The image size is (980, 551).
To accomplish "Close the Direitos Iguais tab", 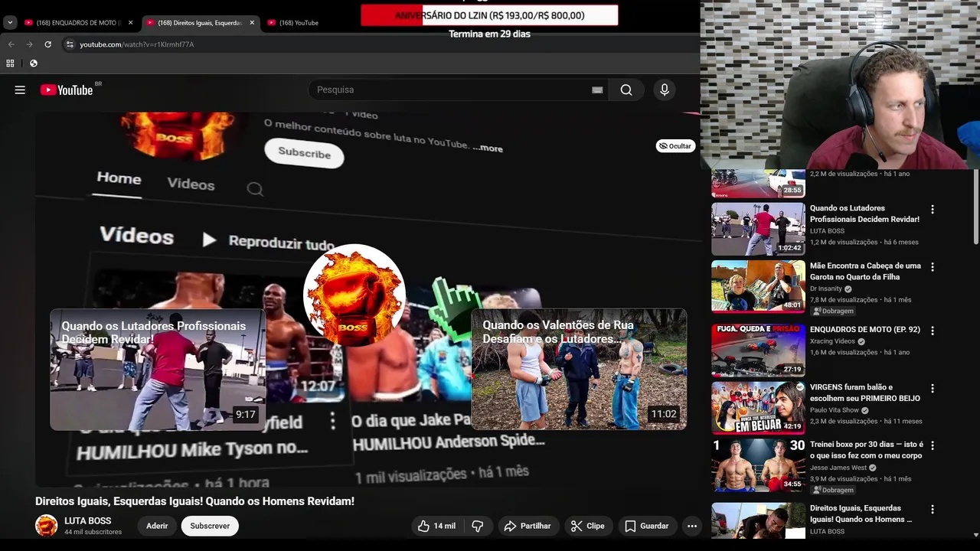I will tap(252, 22).
